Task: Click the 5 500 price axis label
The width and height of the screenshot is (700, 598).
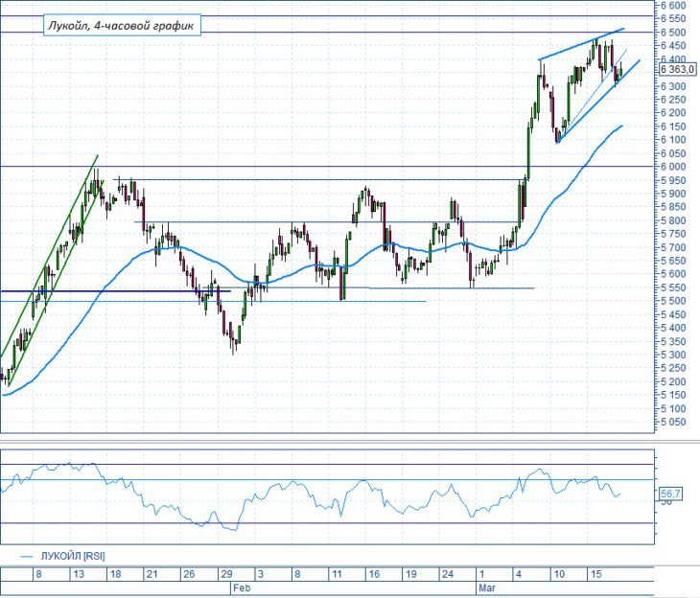Action: click(673, 301)
